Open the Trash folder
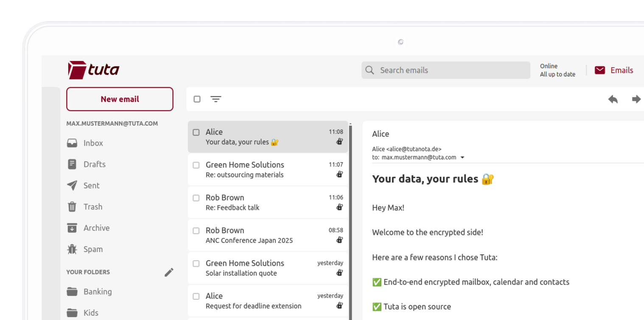The height and width of the screenshot is (320, 644). (x=92, y=207)
